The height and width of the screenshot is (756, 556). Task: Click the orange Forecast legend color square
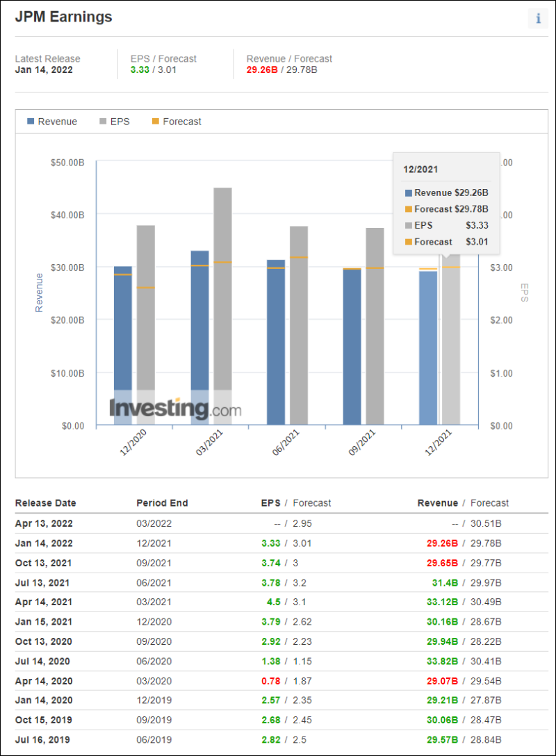coord(155,122)
